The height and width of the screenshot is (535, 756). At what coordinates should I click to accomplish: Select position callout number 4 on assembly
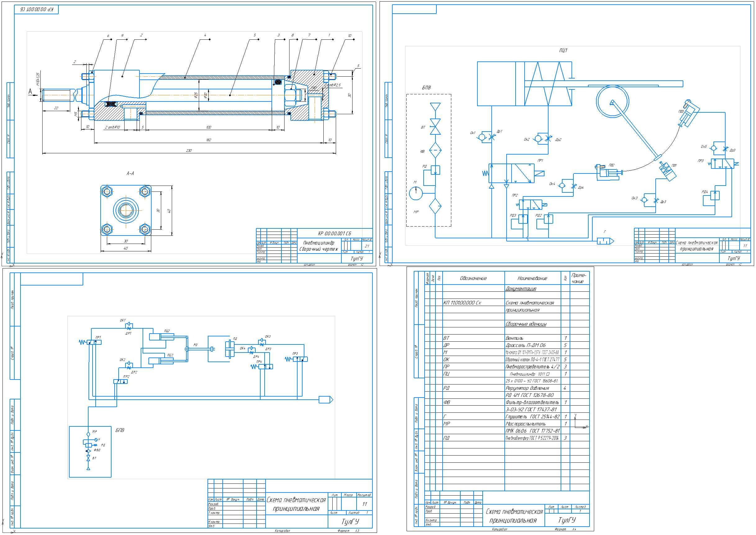[x=205, y=35]
